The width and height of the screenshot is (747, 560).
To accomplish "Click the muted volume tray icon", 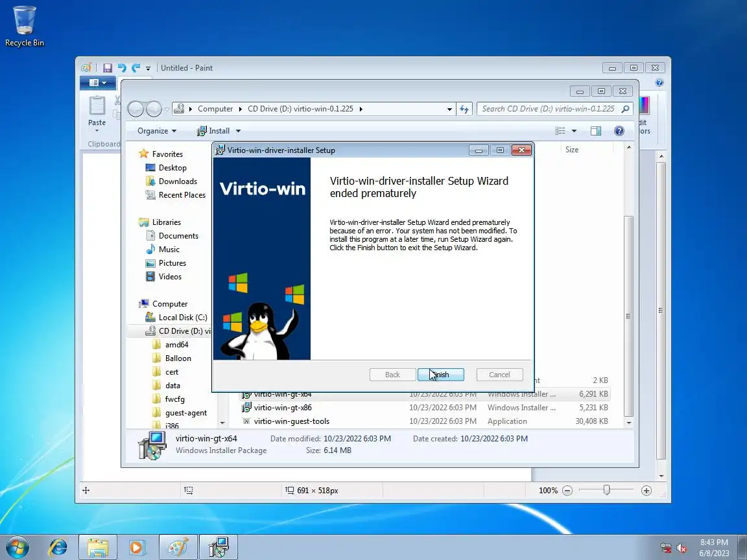I will [x=682, y=548].
